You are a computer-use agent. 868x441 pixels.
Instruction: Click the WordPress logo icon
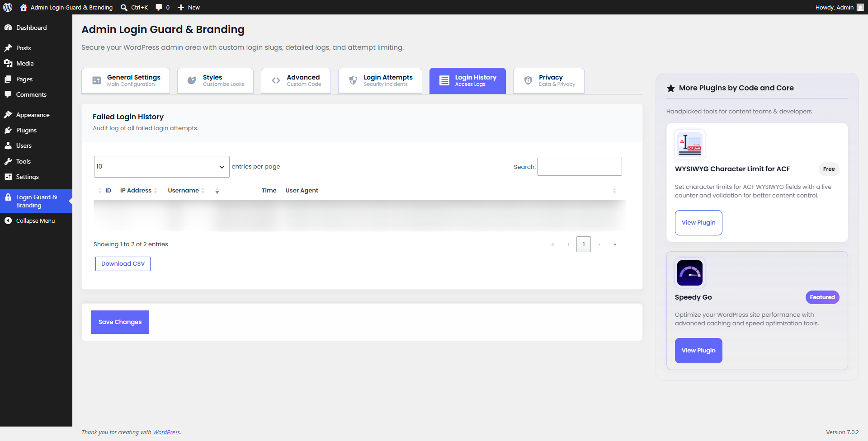coord(8,7)
